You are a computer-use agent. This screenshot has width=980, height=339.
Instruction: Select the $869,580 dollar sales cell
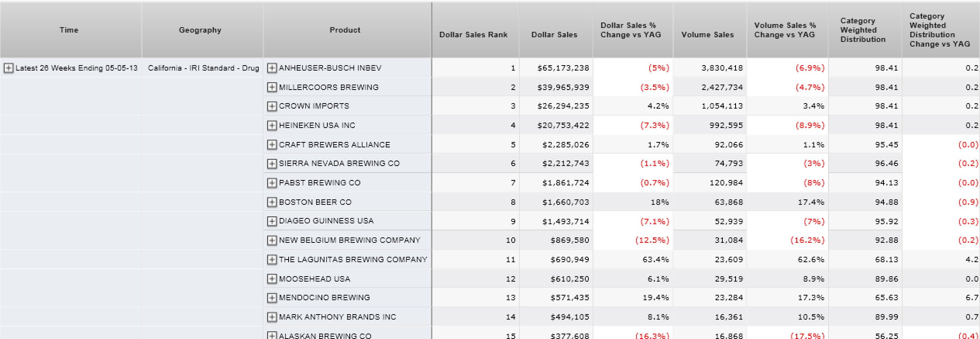(556, 240)
